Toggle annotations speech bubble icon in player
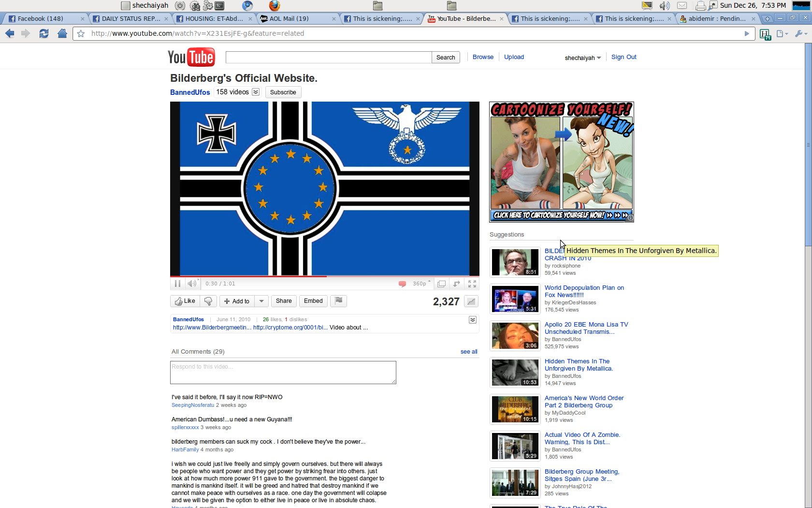 coord(402,284)
